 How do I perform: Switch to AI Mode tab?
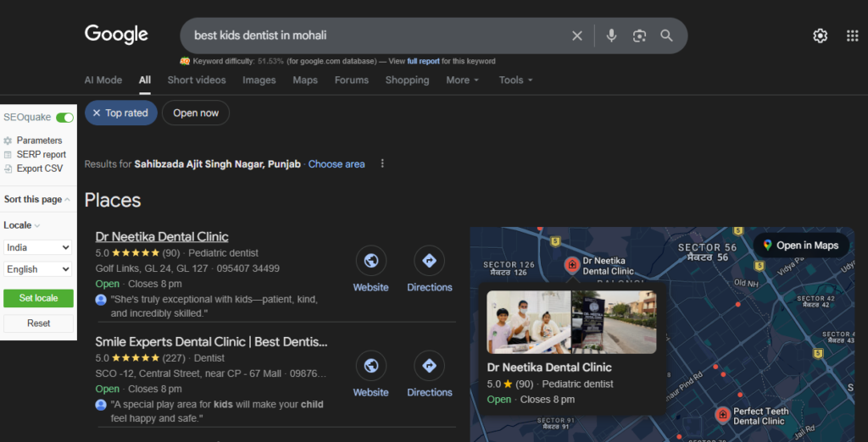[x=103, y=80]
